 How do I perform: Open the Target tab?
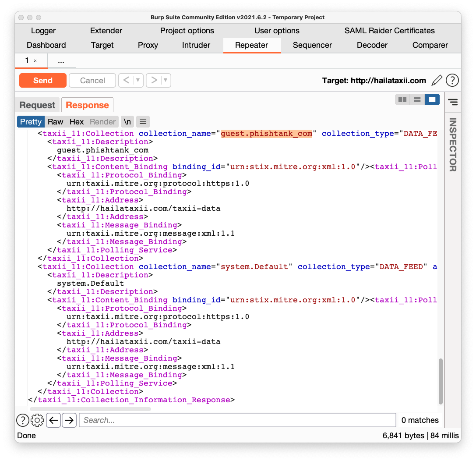tap(102, 45)
